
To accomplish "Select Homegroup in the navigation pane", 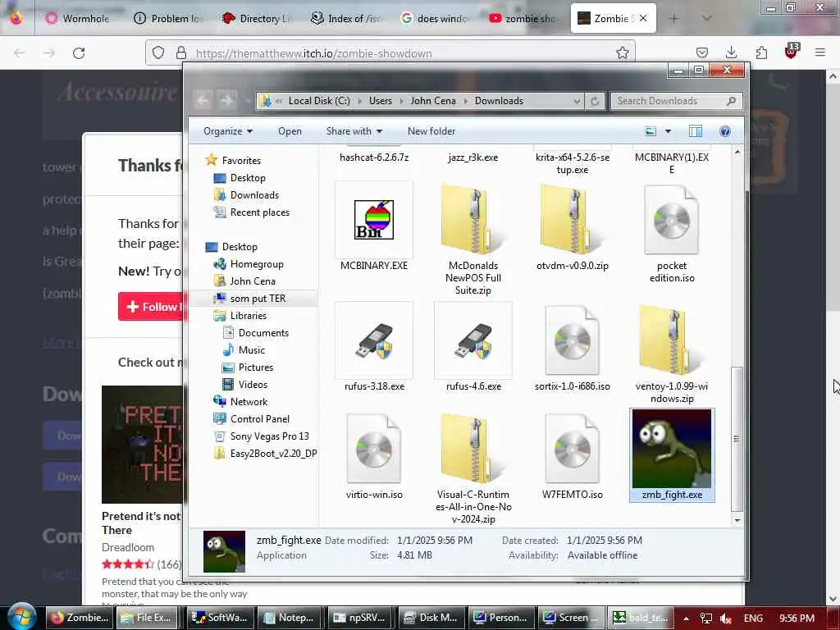I will click(x=257, y=264).
